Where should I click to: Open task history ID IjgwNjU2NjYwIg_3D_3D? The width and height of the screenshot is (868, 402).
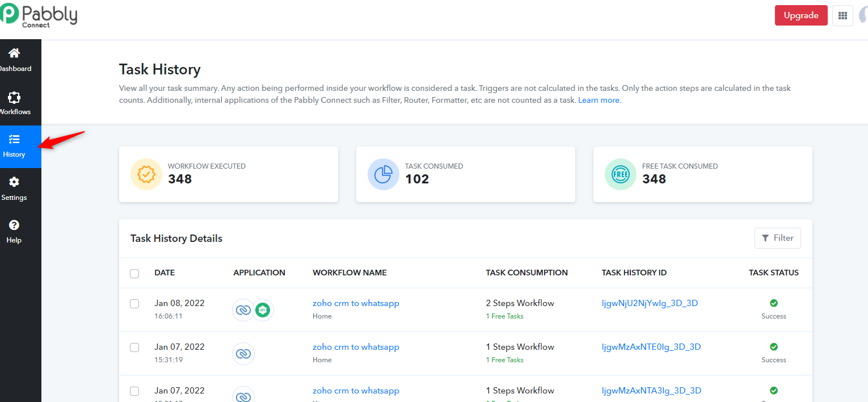(650, 303)
